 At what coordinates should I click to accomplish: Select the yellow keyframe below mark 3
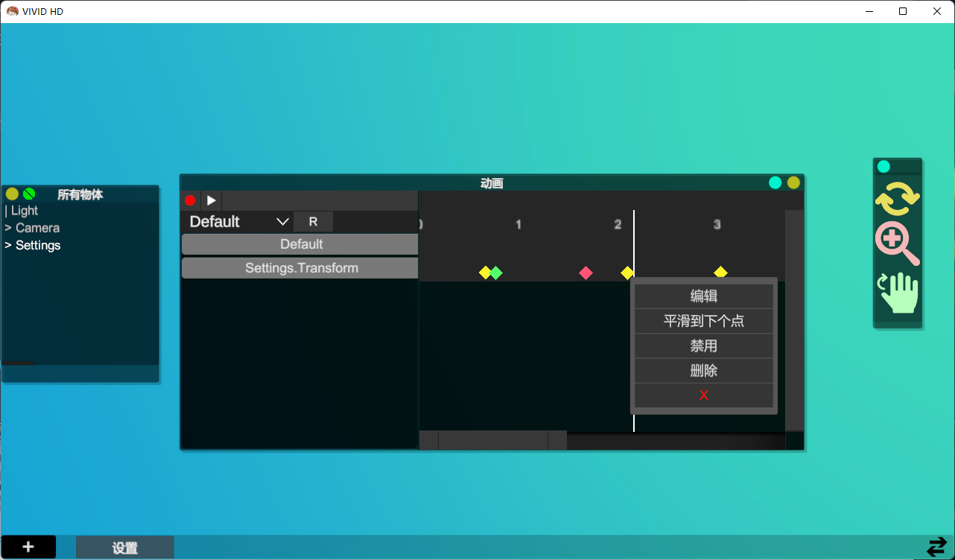[x=720, y=273]
